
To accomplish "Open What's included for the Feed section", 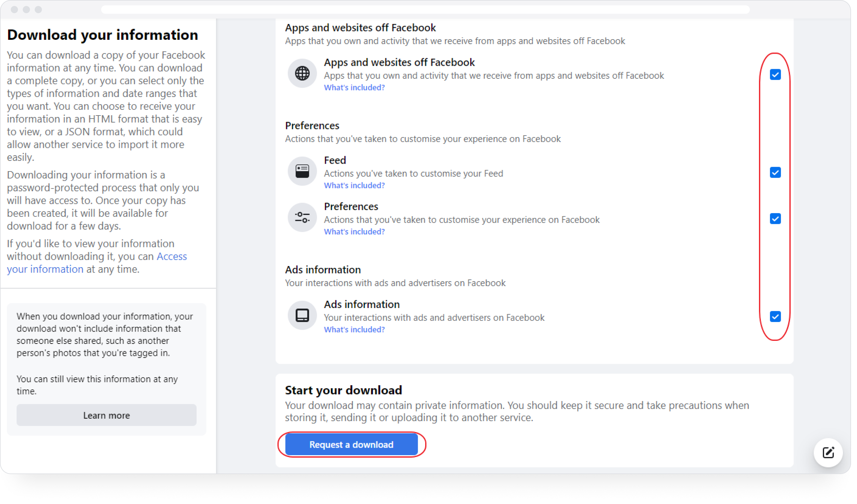I will [x=354, y=185].
